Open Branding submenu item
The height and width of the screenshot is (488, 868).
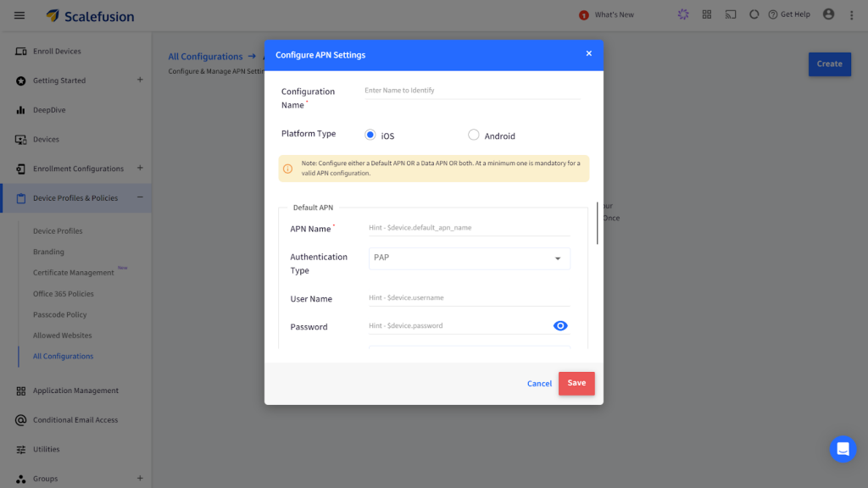click(x=48, y=252)
